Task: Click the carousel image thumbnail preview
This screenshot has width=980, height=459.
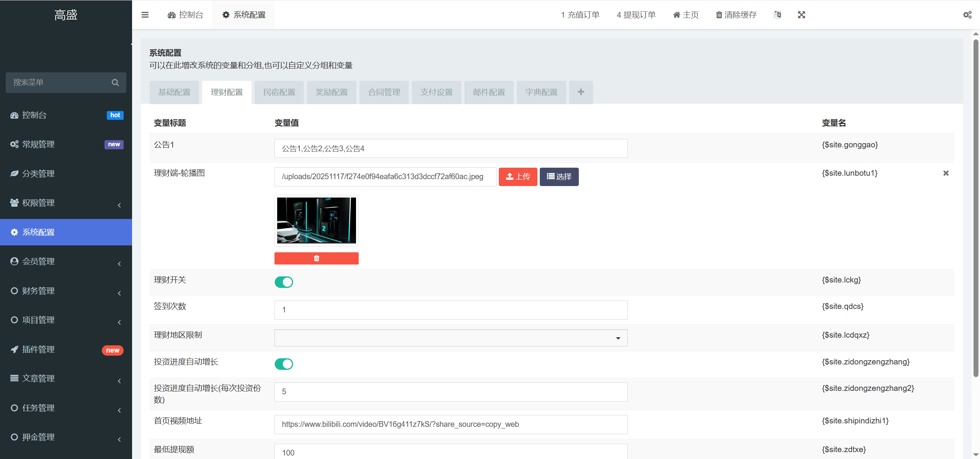Action: [x=316, y=221]
